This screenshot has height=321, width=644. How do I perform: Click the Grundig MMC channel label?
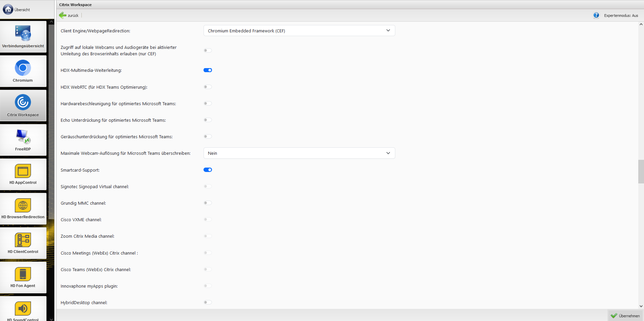[83, 203]
